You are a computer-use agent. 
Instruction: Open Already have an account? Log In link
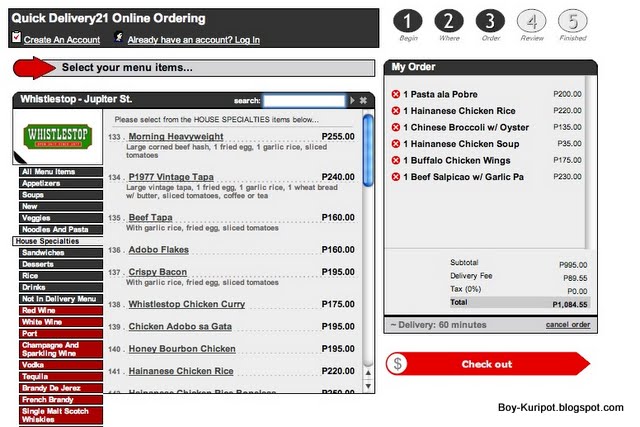[193, 40]
